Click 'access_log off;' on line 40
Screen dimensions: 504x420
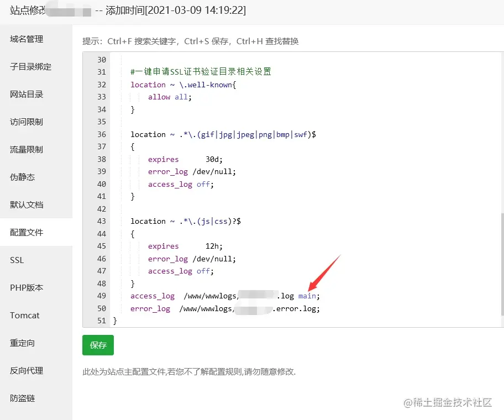point(181,185)
